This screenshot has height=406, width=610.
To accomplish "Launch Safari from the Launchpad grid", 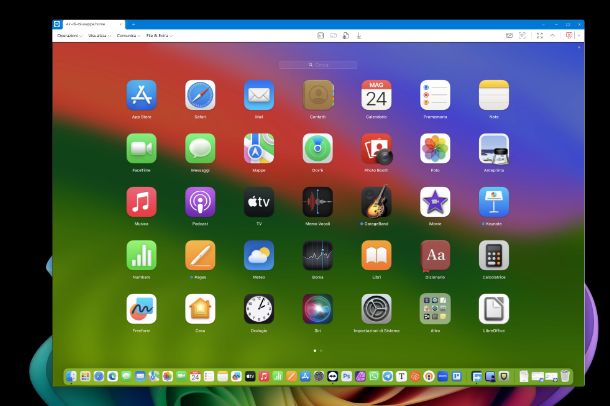I will coord(200,95).
